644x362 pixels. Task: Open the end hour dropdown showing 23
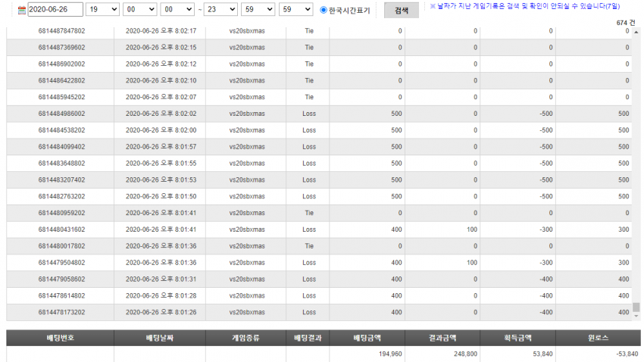[220, 9]
